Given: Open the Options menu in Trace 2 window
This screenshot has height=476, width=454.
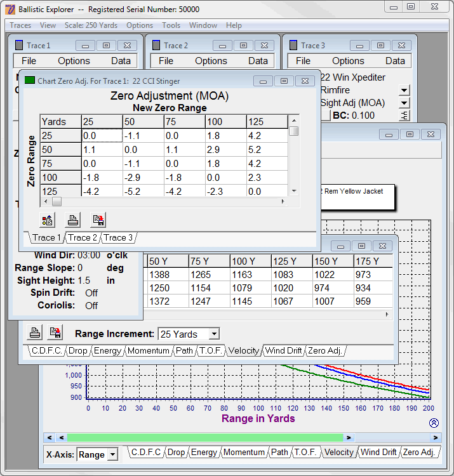Looking at the screenshot, I should click(211, 61).
